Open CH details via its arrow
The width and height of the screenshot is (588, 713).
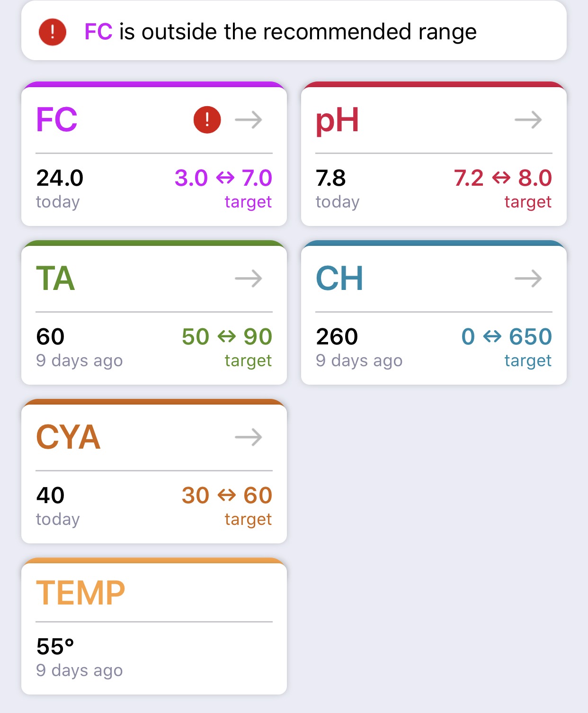click(x=528, y=279)
